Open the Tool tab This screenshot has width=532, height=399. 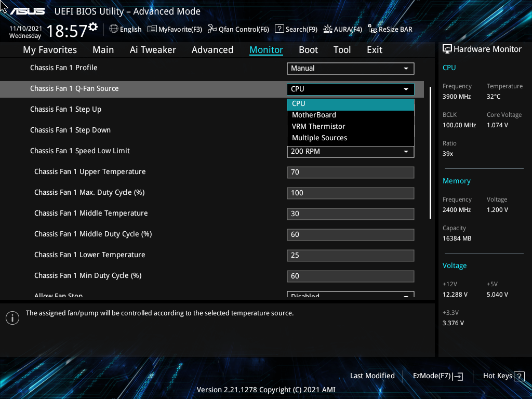pyautogui.click(x=342, y=50)
